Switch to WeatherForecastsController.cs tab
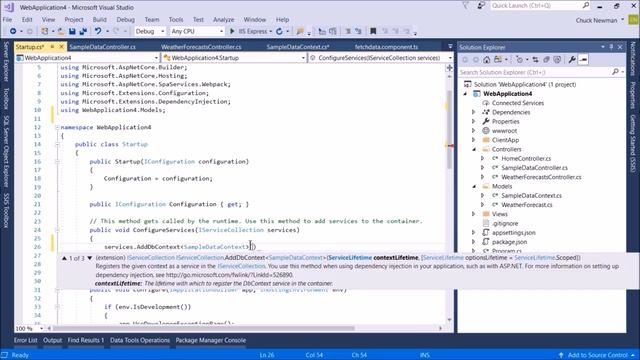Screen dimensions: 640x360 (x=201, y=47)
